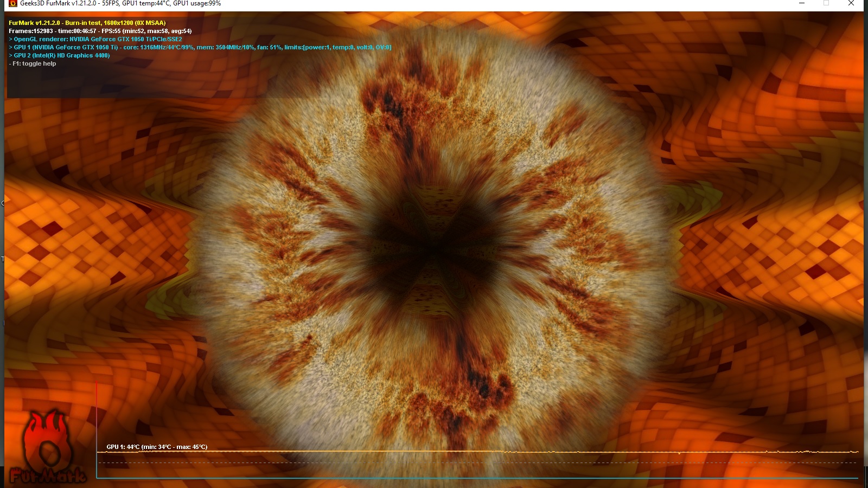Click the GPU 1 temperature min/max graph label
This screenshot has height=488, width=868.
[x=157, y=447]
